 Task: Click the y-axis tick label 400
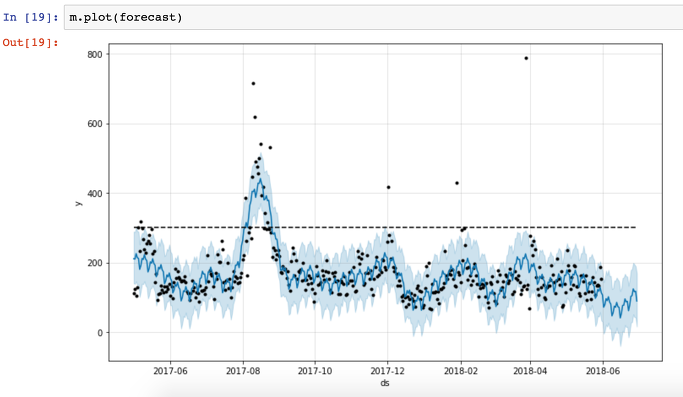click(x=95, y=193)
